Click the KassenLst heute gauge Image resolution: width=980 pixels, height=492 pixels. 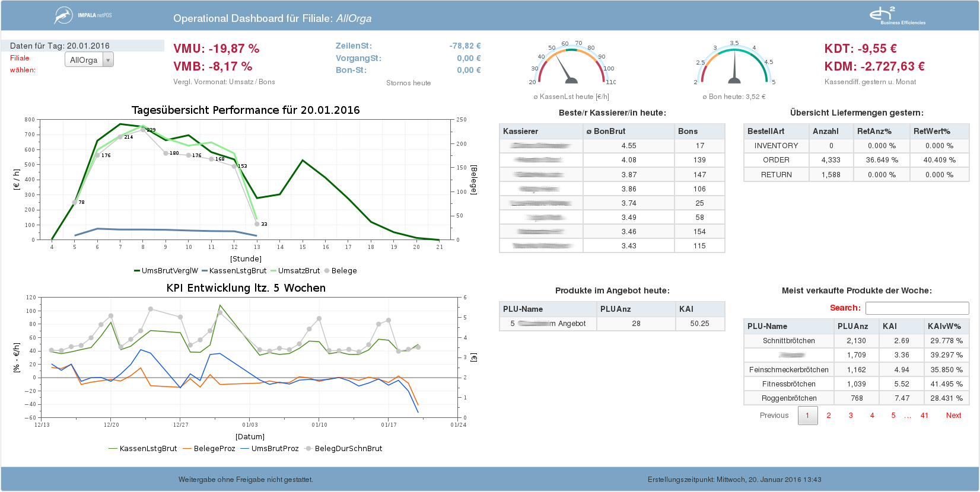coord(571,66)
